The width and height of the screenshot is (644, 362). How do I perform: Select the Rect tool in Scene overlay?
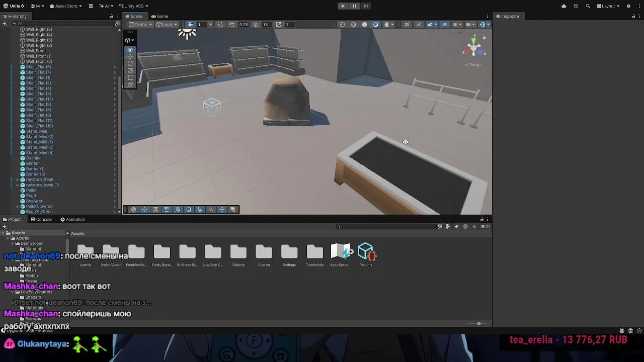coord(130,78)
